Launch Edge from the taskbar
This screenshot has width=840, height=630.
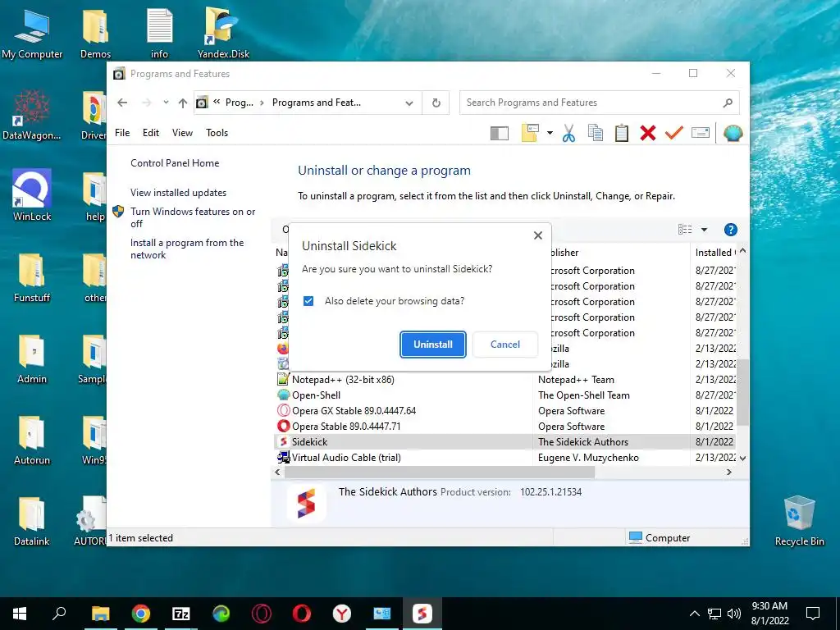tap(221, 614)
